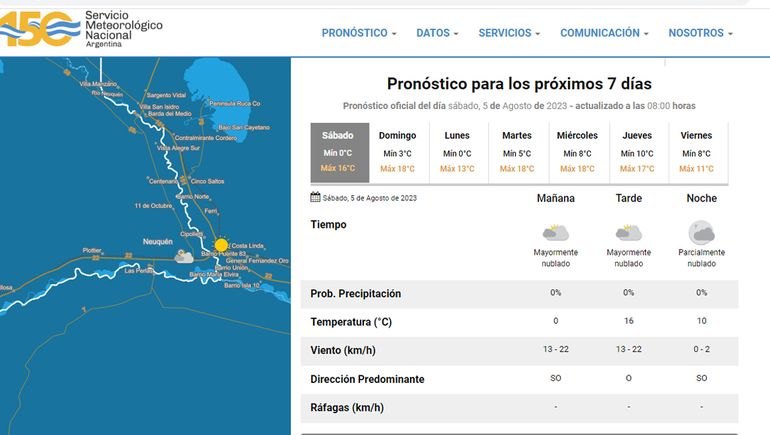The height and width of the screenshot is (435, 770).
Task: Click the Península Ruca Co map label
Action: coord(235,104)
